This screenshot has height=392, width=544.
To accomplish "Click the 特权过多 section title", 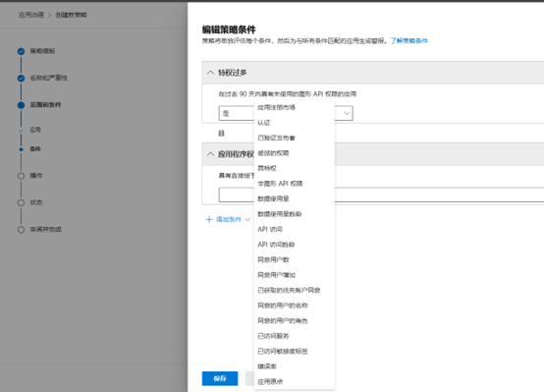I will pyautogui.click(x=232, y=73).
